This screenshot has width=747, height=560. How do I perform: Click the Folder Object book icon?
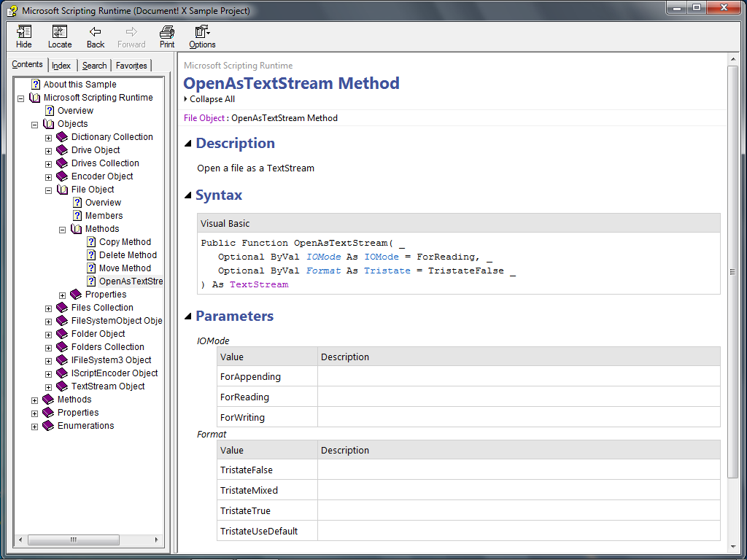point(62,334)
